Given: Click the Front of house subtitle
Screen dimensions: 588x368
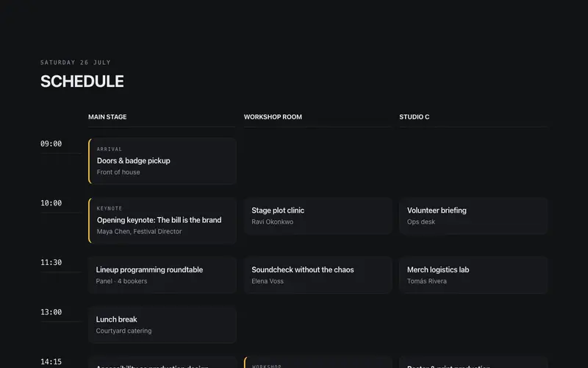Looking at the screenshot, I should click(118, 172).
